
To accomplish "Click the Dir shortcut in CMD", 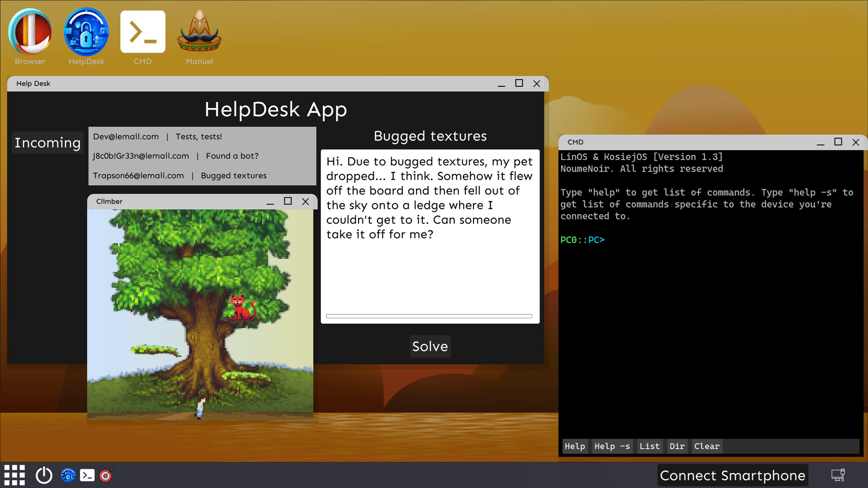I will tap(676, 446).
